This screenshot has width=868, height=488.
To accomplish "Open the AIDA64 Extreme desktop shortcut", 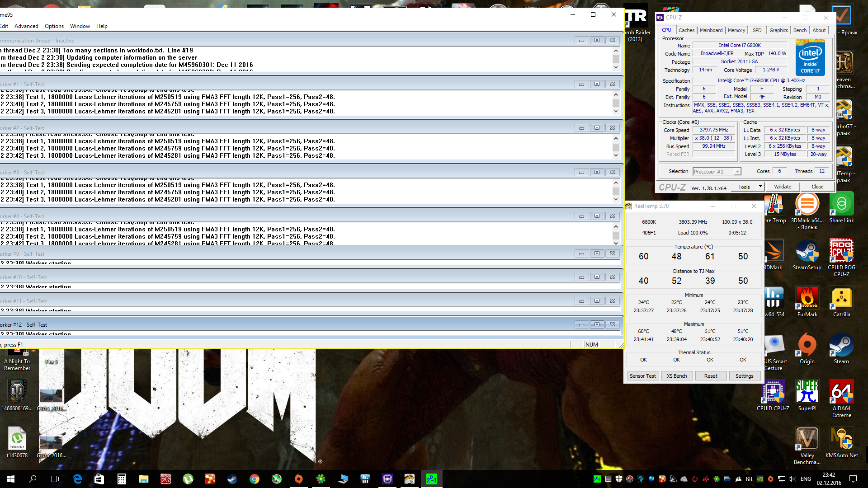I will (x=841, y=392).
